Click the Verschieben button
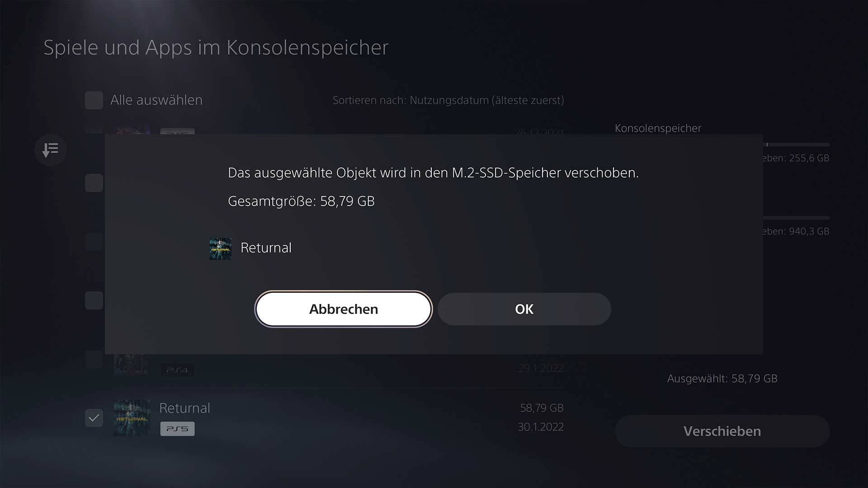 coord(722,431)
